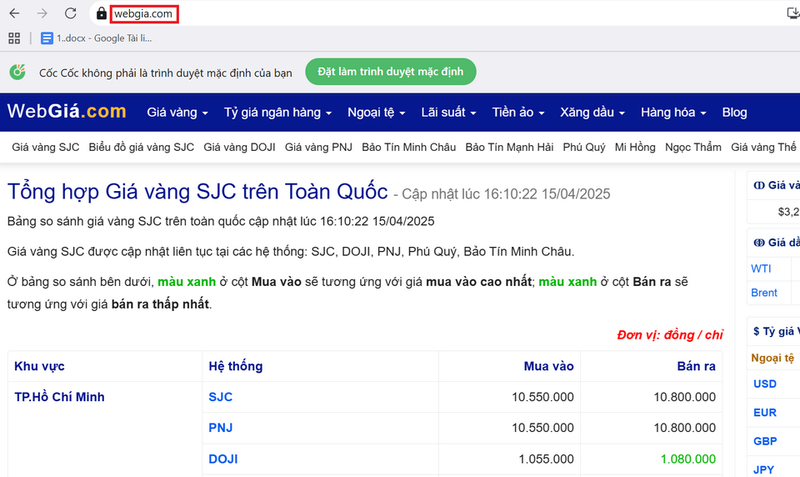Open the DOJI system link in table
800x477 pixels.
[x=223, y=459]
